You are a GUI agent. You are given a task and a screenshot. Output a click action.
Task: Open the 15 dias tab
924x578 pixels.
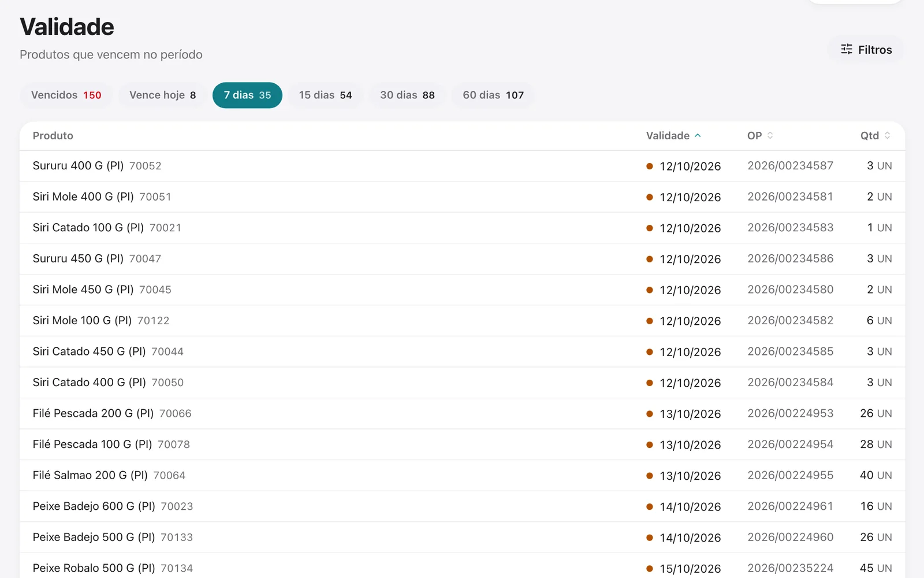(x=325, y=95)
